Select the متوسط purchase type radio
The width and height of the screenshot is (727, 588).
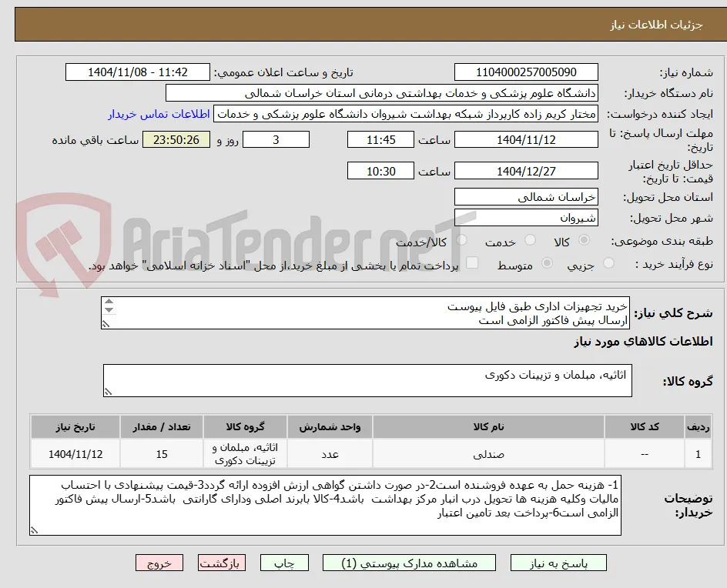point(547,263)
